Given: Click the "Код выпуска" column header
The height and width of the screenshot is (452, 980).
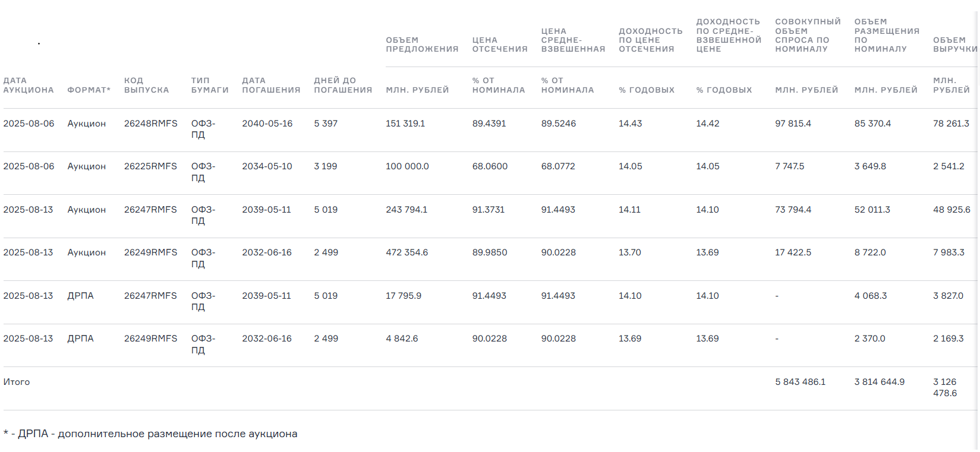Looking at the screenshot, I should point(146,85).
